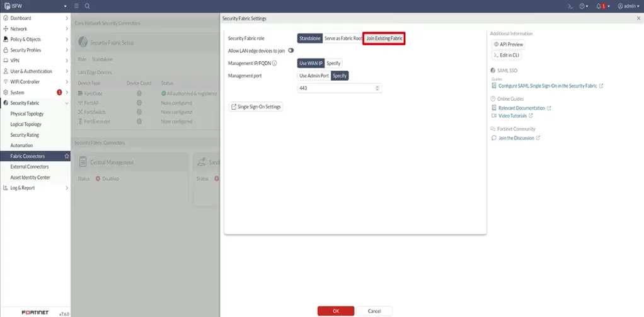Image resolution: width=644 pixels, height=317 pixels.
Task: Click OK to save fabric settings
Action: click(x=336, y=311)
